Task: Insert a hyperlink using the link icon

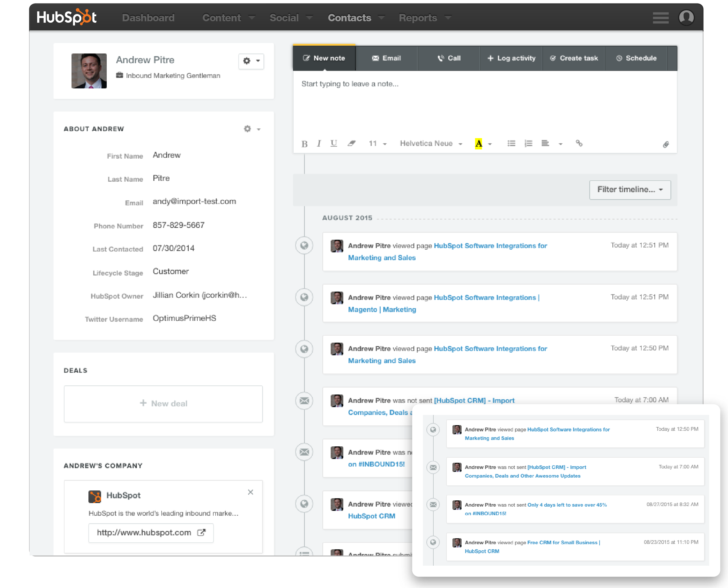Action: pyautogui.click(x=579, y=143)
